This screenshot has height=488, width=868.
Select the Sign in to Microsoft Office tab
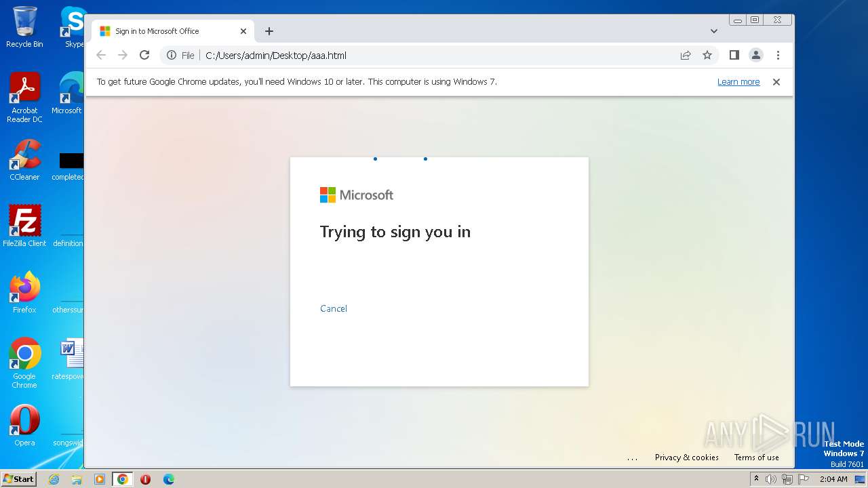(x=173, y=31)
